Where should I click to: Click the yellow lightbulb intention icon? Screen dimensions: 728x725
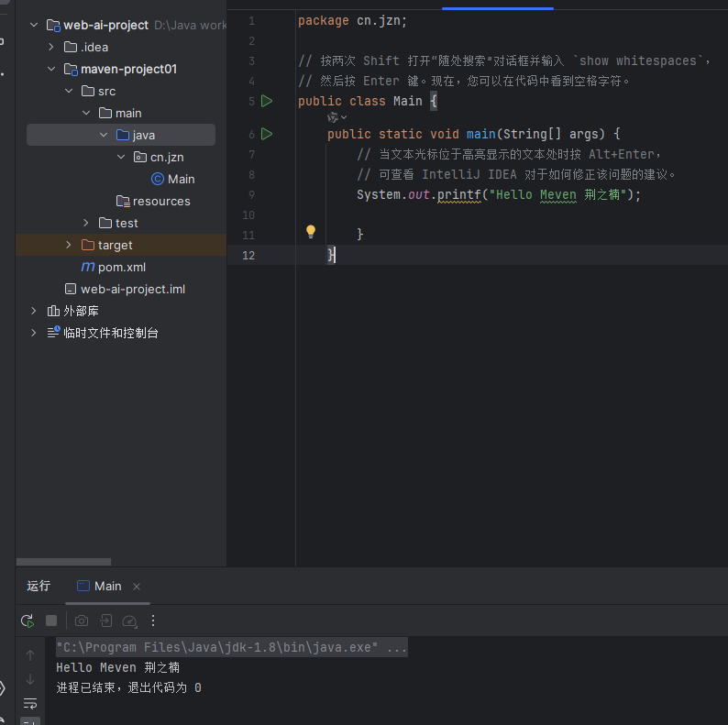(x=311, y=232)
